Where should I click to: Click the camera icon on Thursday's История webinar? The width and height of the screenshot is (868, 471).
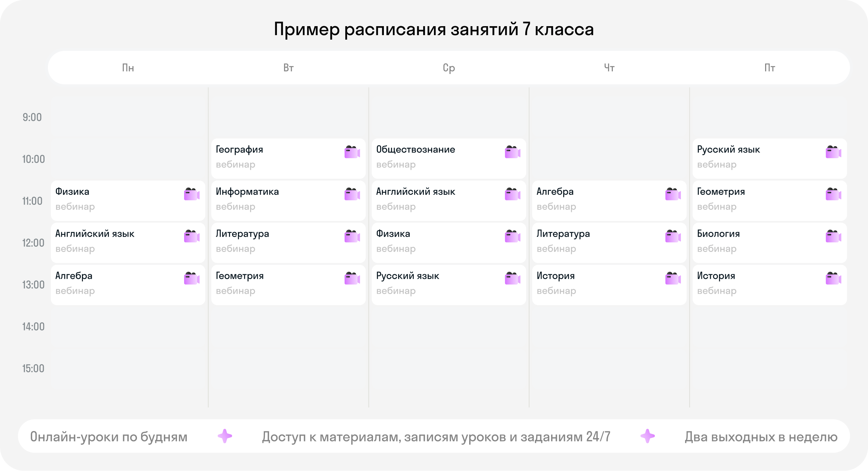click(x=673, y=278)
